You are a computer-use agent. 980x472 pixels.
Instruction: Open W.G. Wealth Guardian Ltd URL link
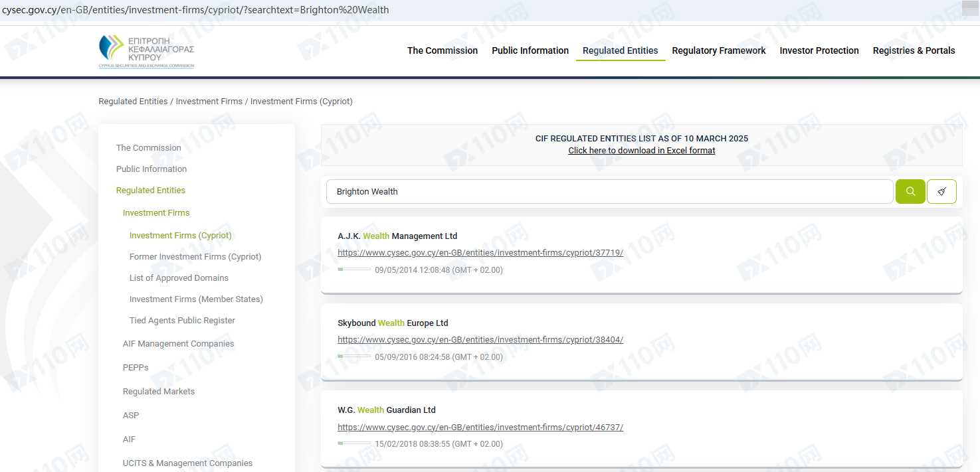pyautogui.click(x=480, y=427)
